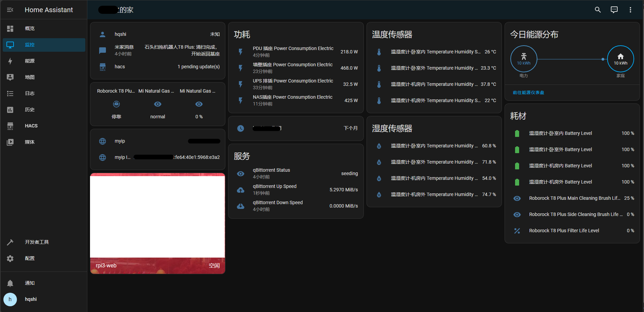Open the 米家消息 message entity
The height and width of the screenshot is (312, 644).
click(158, 50)
